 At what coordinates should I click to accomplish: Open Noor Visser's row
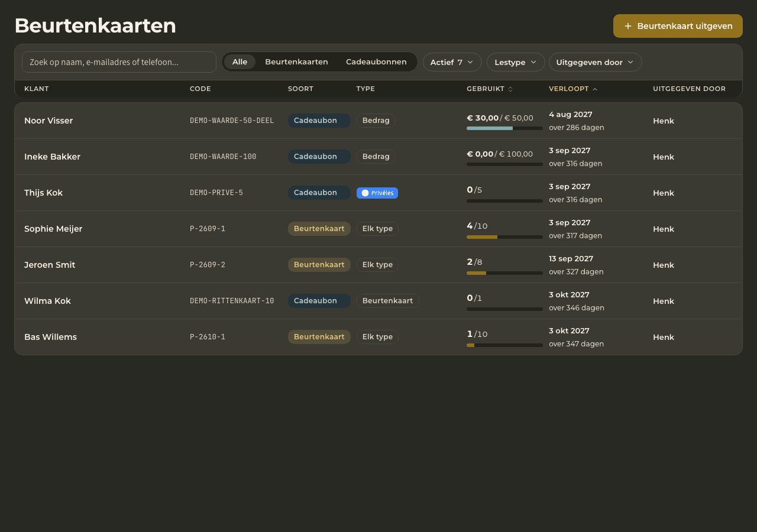(378, 121)
